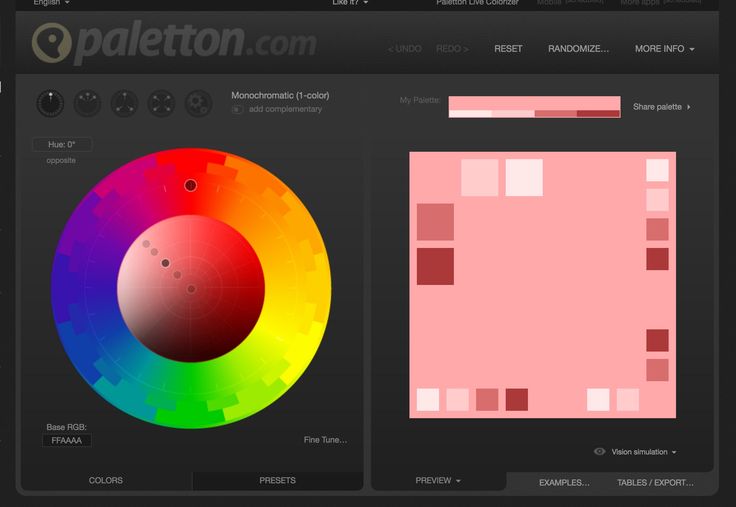
Task: Click the dark red segment in My Palette strip
Action: pos(599,114)
